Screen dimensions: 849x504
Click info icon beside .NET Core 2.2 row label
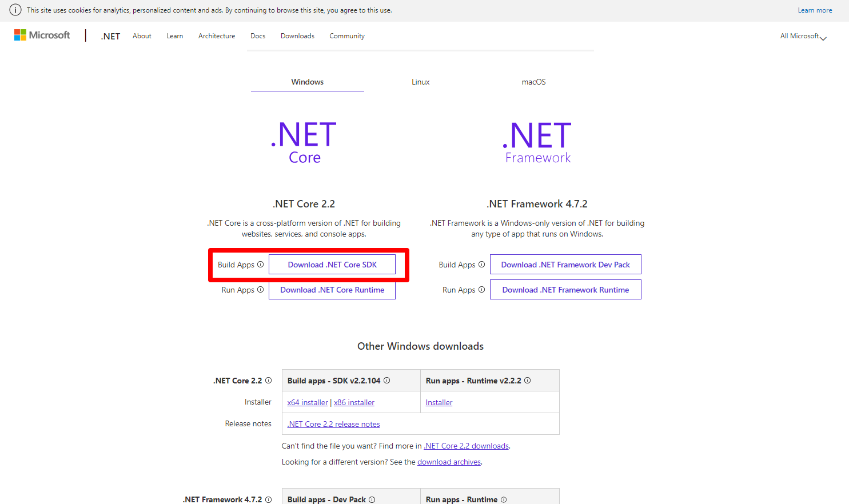[269, 381]
